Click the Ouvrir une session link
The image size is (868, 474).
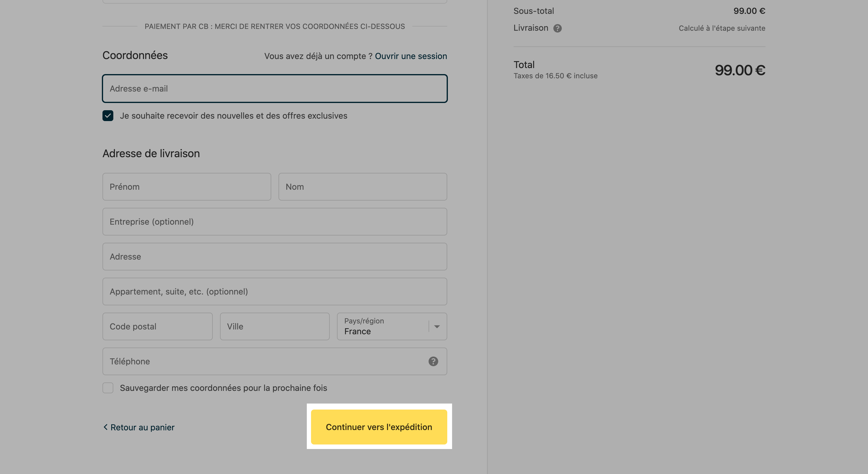(411, 56)
